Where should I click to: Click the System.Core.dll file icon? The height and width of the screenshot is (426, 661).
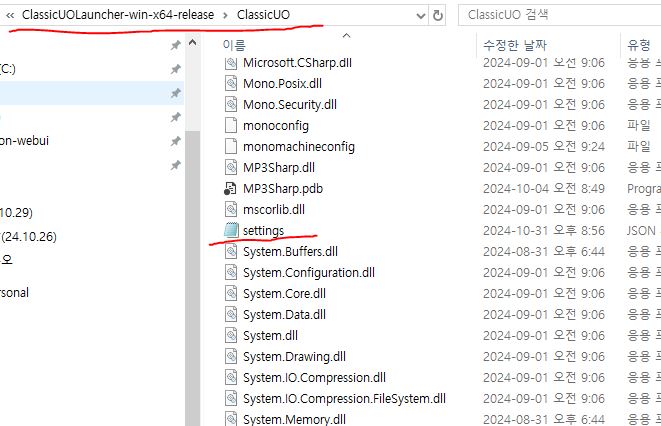231,294
